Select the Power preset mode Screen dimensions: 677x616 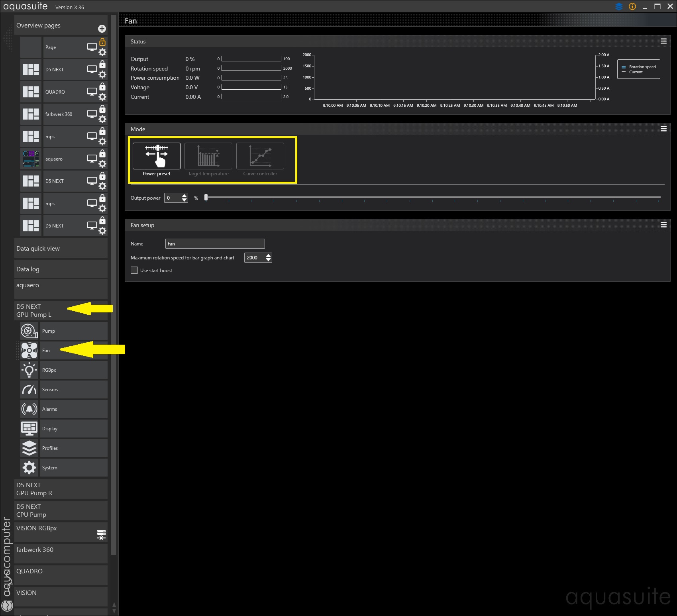[157, 156]
